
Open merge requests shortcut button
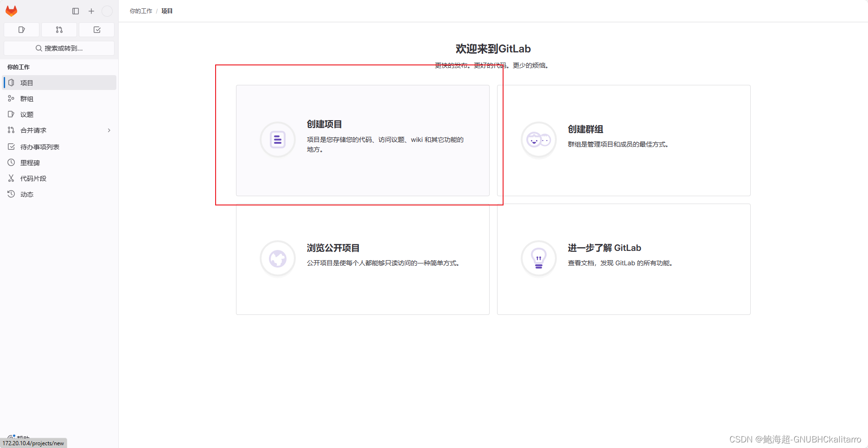coord(59,30)
